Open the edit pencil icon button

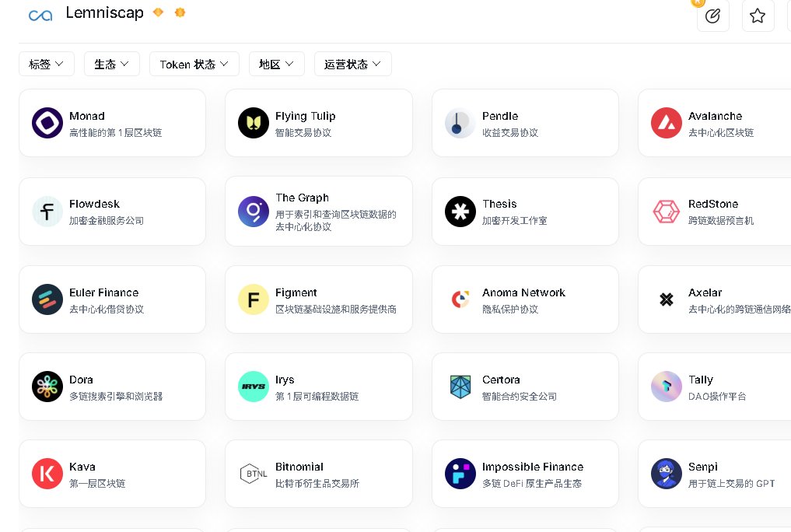(x=712, y=16)
